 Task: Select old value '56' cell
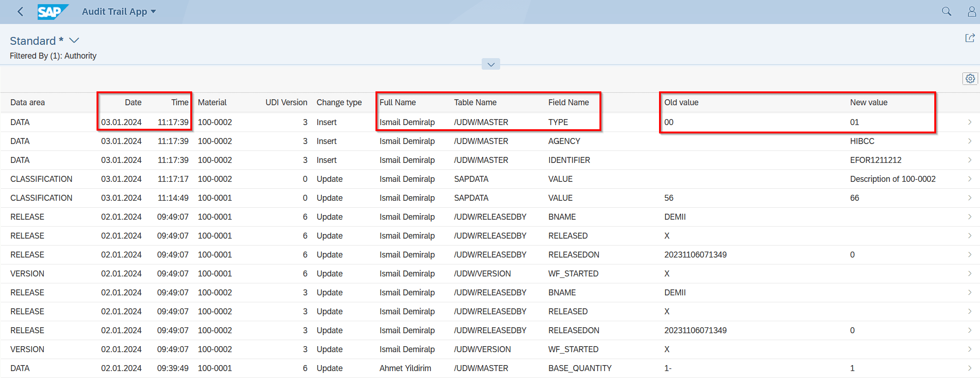[669, 198]
